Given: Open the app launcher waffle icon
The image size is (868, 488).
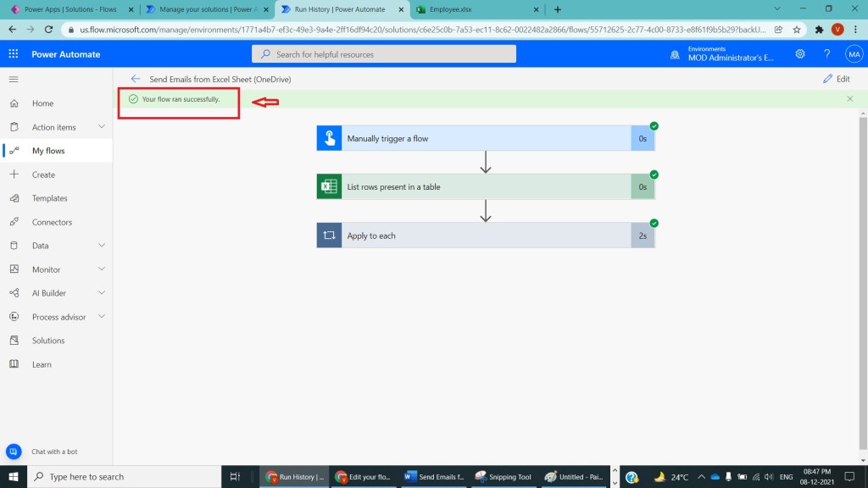Looking at the screenshot, I should 14,54.
